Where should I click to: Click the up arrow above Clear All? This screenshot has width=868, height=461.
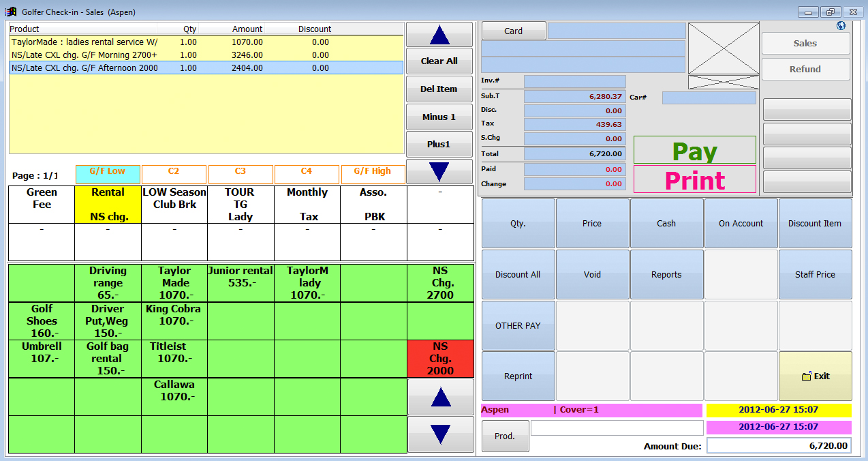coord(439,34)
